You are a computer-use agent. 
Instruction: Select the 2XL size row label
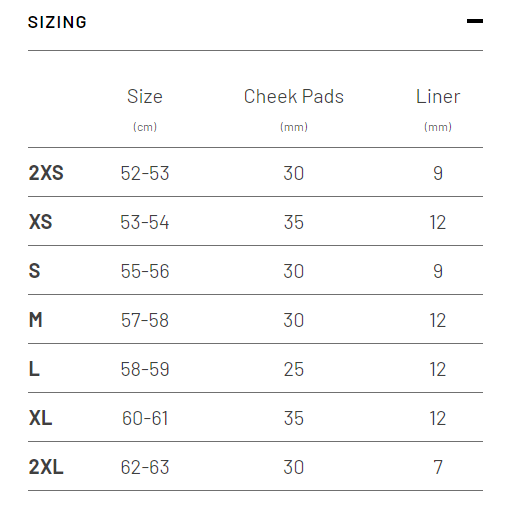pyautogui.click(x=46, y=467)
